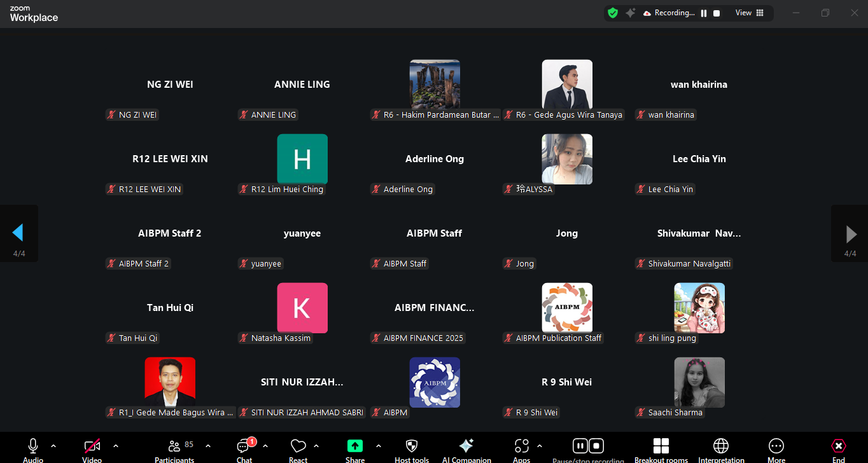
Task: Open Breakout rooms
Action: click(661, 448)
